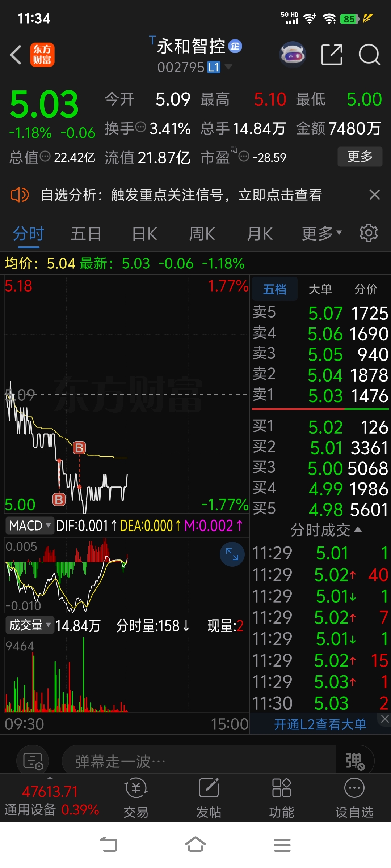Tap the 卖5 row at 5.07

[x=320, y=313]
